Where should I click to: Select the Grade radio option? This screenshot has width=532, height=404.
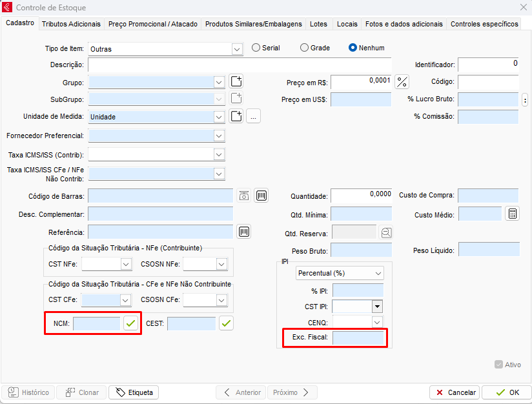tap(305, 48)
